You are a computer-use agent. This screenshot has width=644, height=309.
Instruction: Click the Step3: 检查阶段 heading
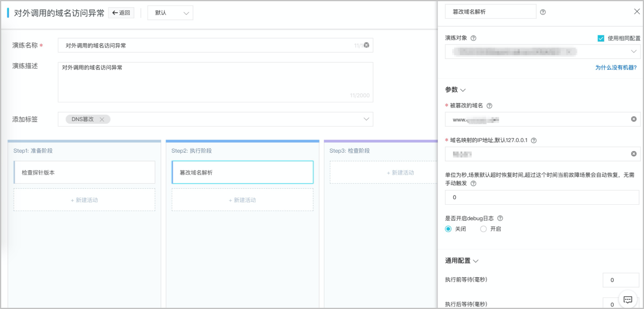[349, 151]
